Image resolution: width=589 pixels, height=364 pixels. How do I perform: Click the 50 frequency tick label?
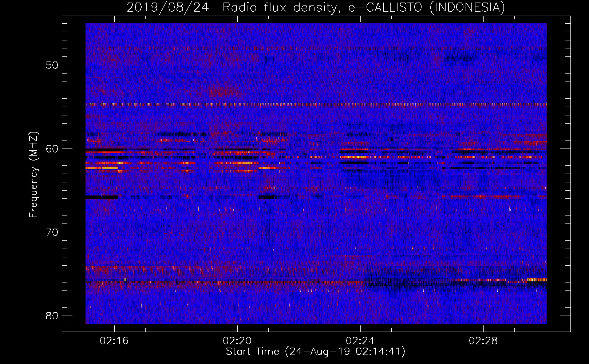coord(52,65)
